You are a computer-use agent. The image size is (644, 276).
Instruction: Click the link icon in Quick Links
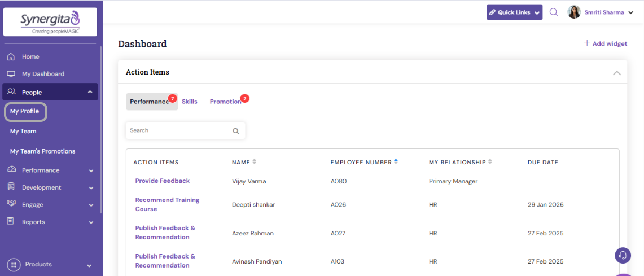coord(492,13)
